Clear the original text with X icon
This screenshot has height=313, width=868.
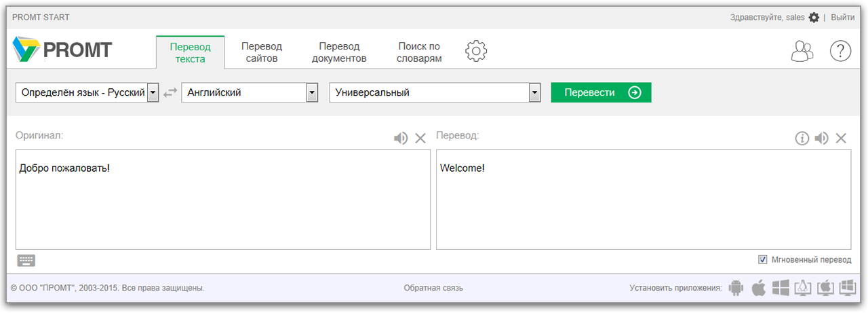click(420, 139)
